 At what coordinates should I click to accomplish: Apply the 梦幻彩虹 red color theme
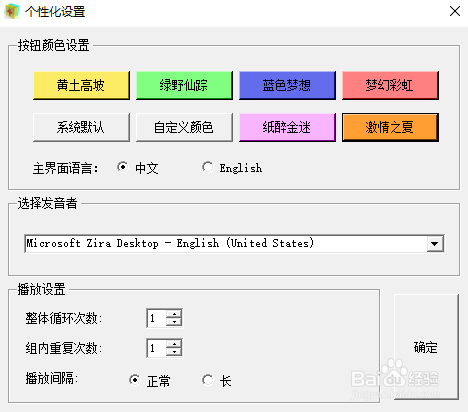(x=390, y=85)
